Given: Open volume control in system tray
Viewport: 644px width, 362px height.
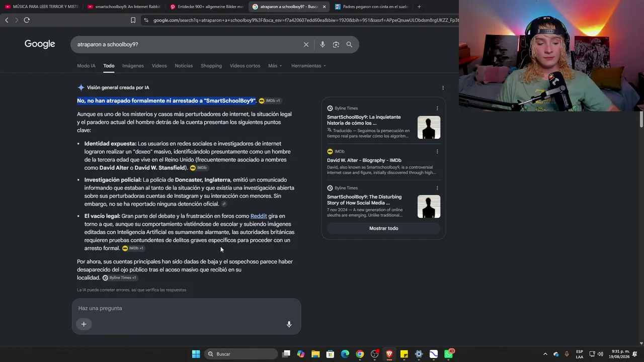Looking at the screenshot, I should 600,354.
